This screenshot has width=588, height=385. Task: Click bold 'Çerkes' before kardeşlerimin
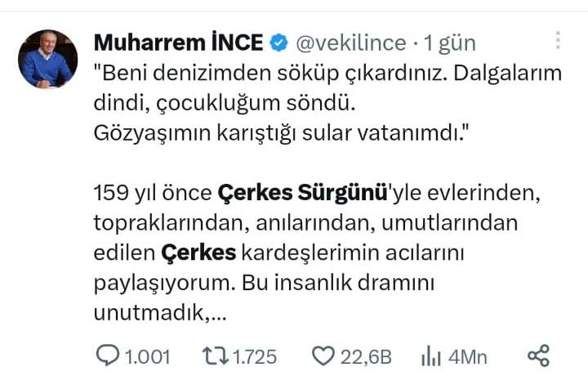[x=198, y=253]
